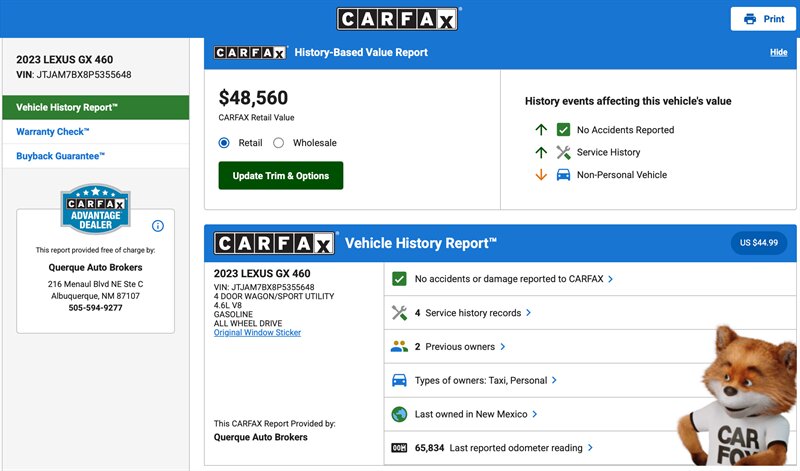Click the printer icon in Print button

749,19
